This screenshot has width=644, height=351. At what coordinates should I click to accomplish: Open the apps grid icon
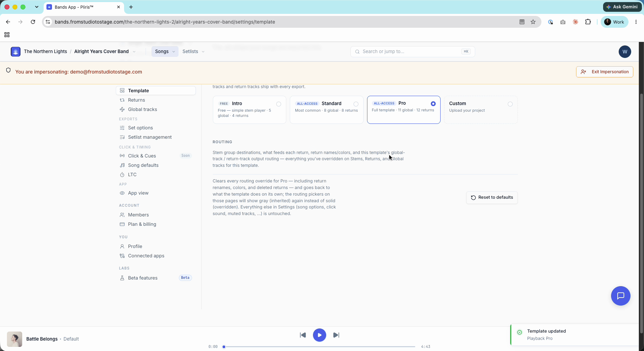(7, 35)
